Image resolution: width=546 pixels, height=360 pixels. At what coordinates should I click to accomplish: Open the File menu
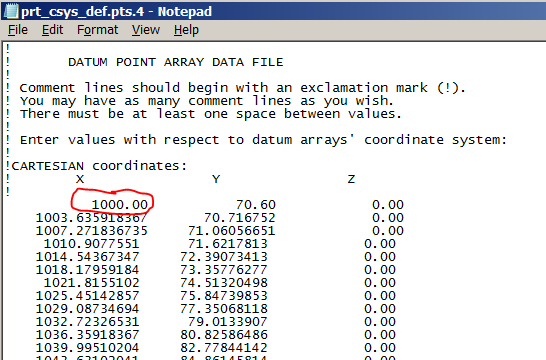point(18,30)
